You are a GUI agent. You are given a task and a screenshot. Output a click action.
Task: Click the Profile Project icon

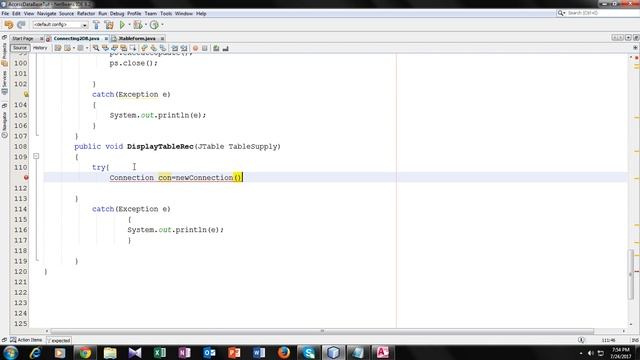154,25
